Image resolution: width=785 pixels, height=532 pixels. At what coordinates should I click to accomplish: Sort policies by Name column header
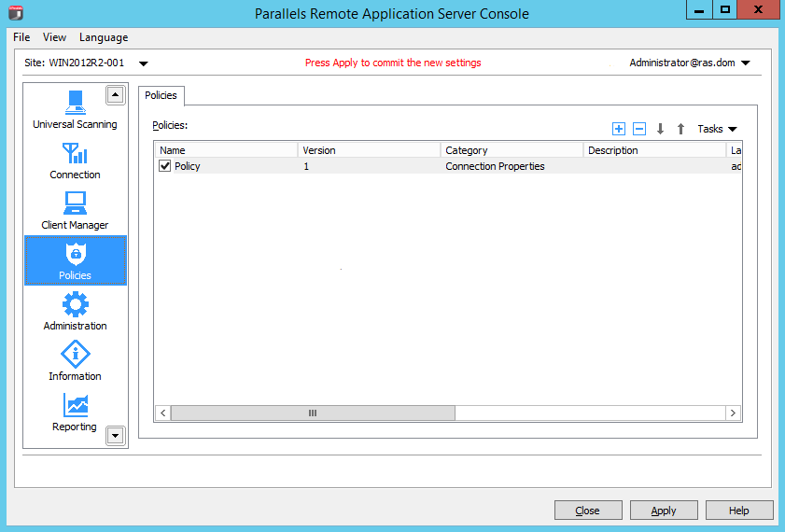[226, 150]
